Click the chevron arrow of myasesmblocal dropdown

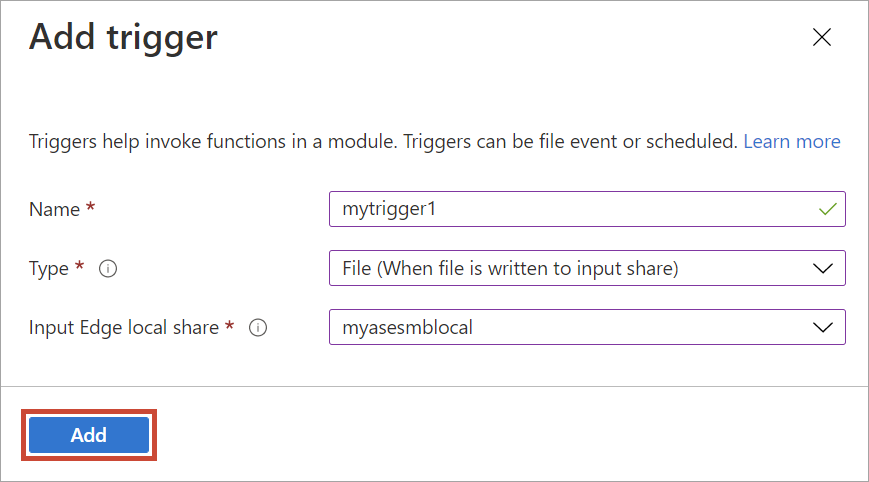[822, 327]
